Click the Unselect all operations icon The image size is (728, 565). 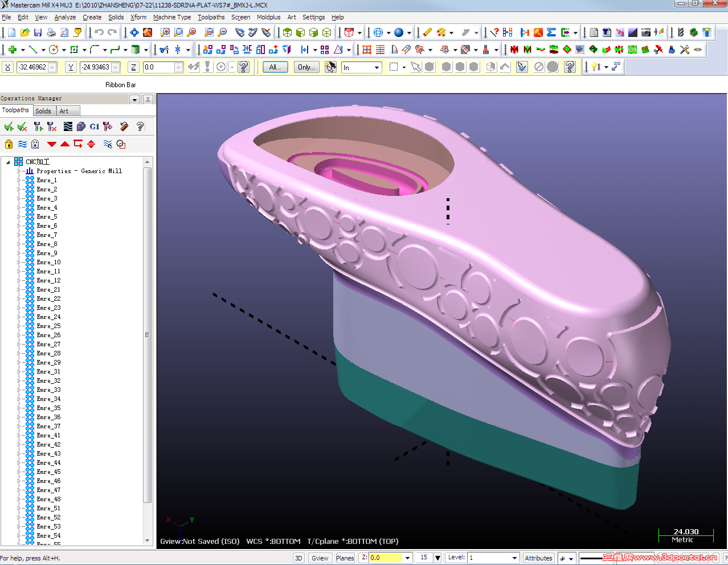point(22,126)
